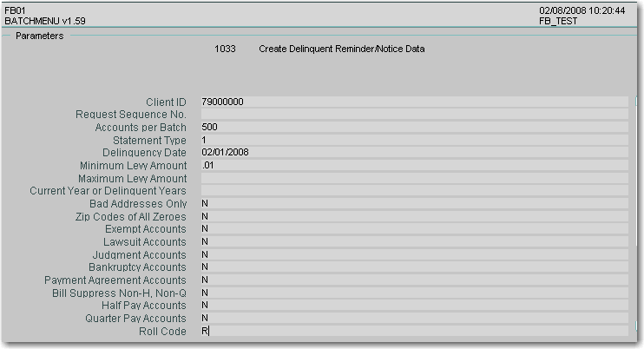Viewport: 644px width, 349px height.
Task: Select the Request Sequence No. field
Action: tap(413, 115)
